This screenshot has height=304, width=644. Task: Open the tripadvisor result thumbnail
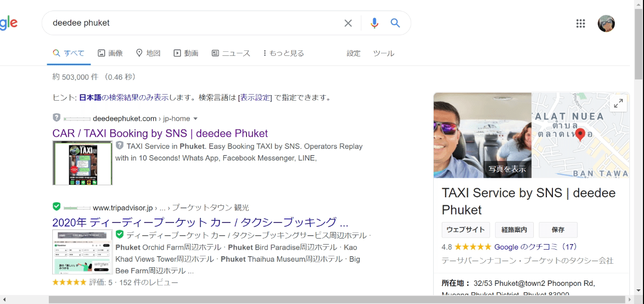pyautogui.click(x=83, y=252)
